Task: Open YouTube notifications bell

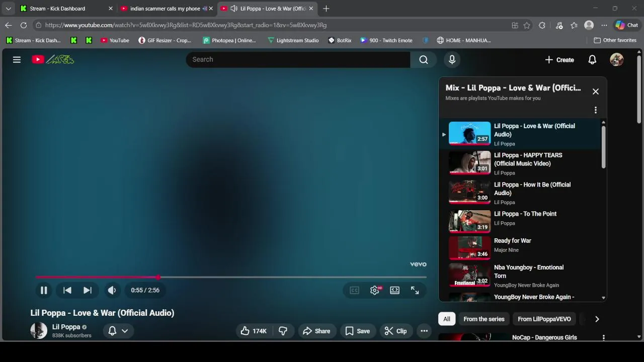Action: (x=592, y=59)
